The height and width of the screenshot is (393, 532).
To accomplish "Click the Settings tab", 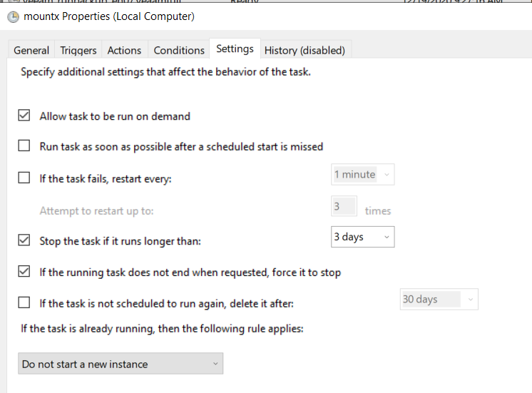I will (235, 49).
